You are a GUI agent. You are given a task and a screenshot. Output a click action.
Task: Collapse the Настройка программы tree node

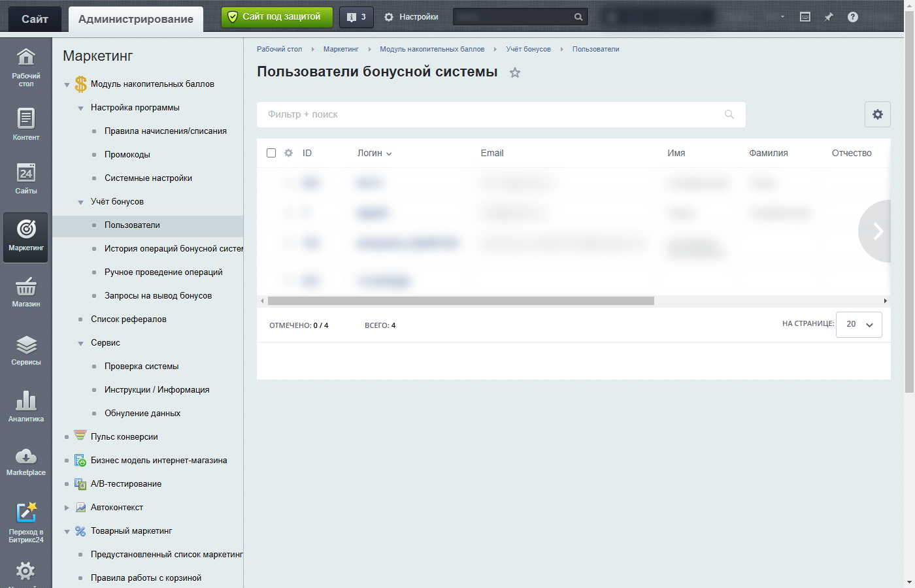(x=80, y=108)
